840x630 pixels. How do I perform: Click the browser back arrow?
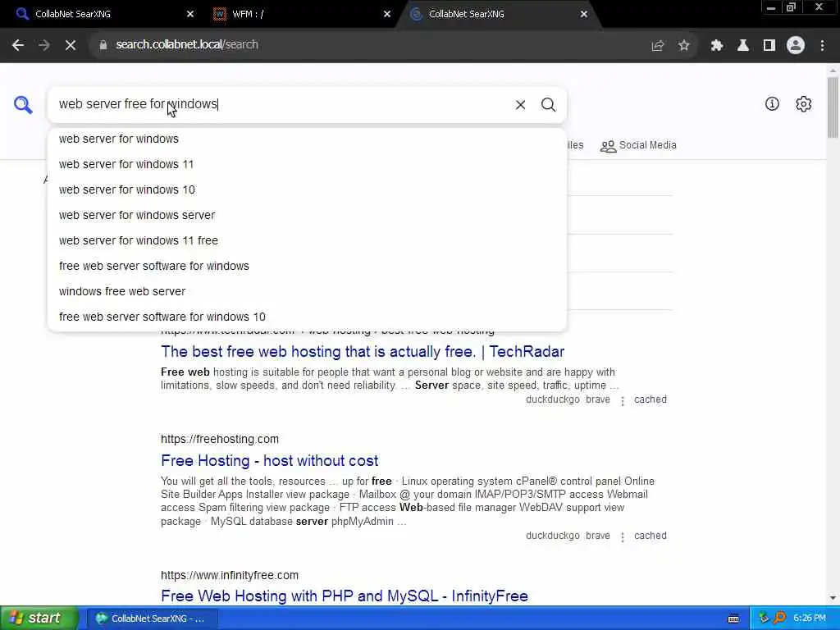coord(18,46)
